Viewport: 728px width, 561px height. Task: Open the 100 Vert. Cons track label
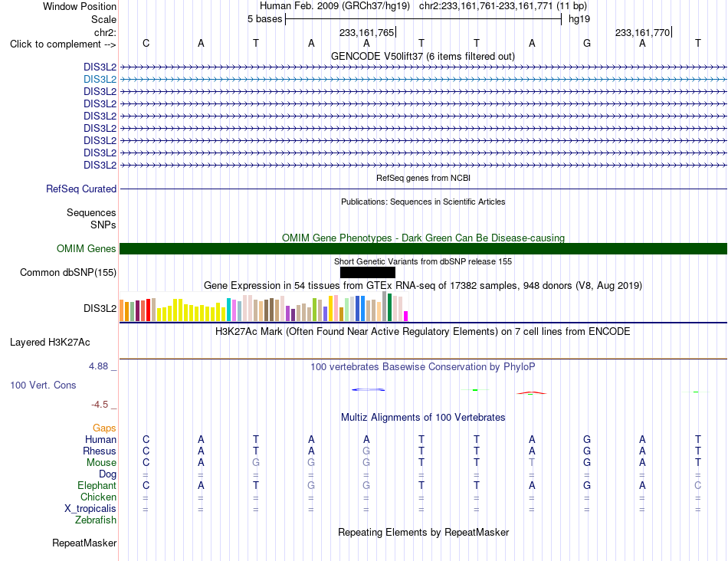point(43,385)
